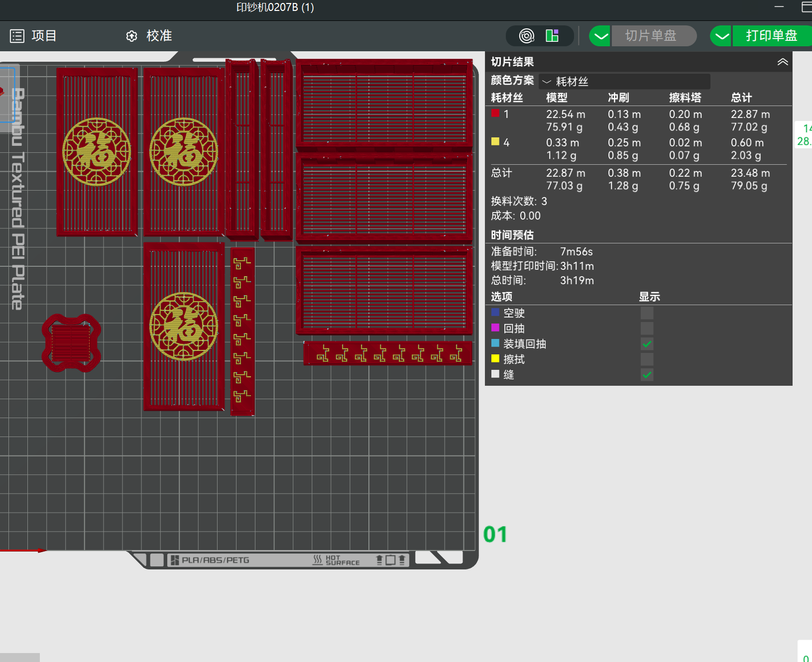Click the yellow filament 4 color swatch
This screenshot has height=662, width=812.
(x=495, y=141)
